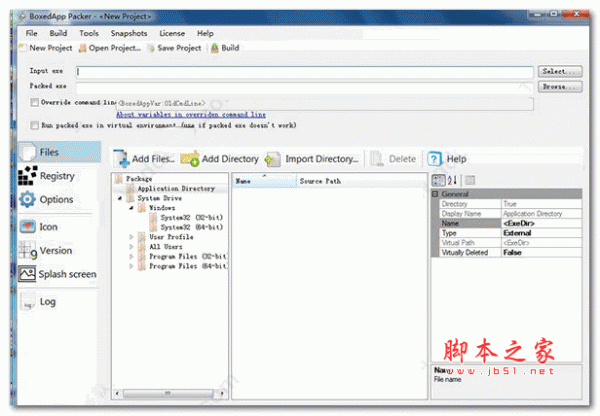The image size is (600, 416).
Task: Click the Select... button for input exe
Action: point(560,72)
